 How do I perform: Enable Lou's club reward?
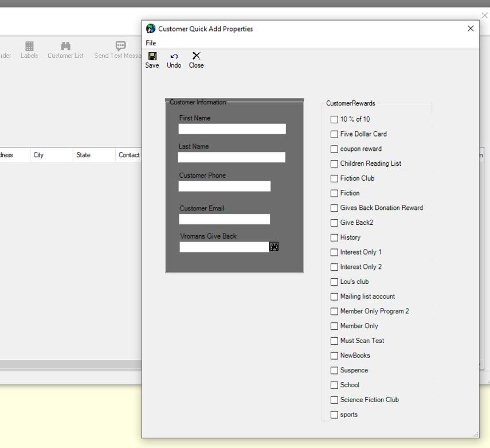click(334, 282)
